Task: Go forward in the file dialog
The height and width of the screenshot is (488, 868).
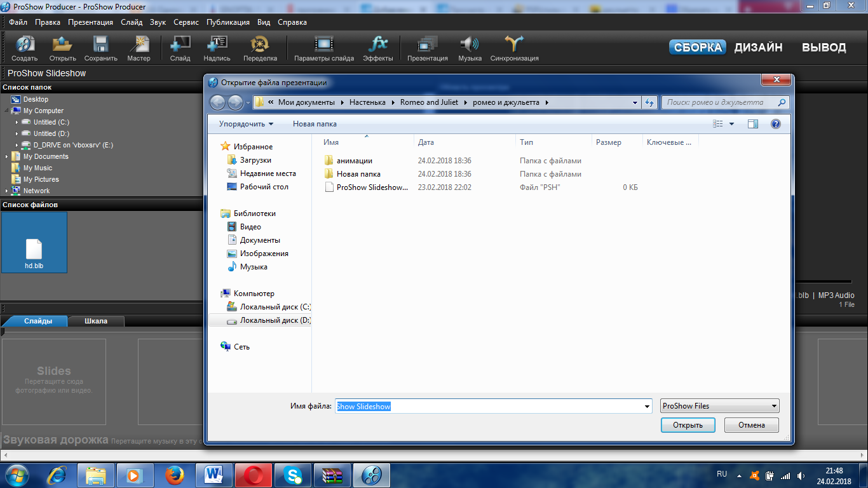Action: pyautogui.click(x=235, y=102)
